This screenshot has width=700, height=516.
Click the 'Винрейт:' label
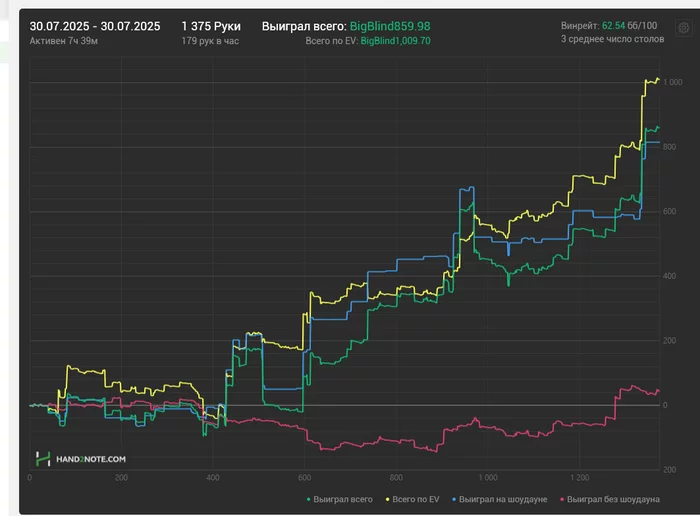point(580,26)
